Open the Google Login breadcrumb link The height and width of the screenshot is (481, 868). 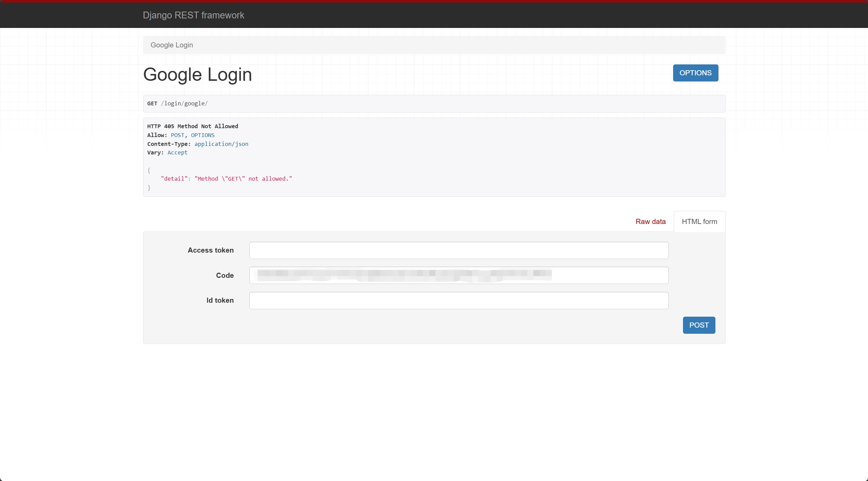[x=172, y=45]
